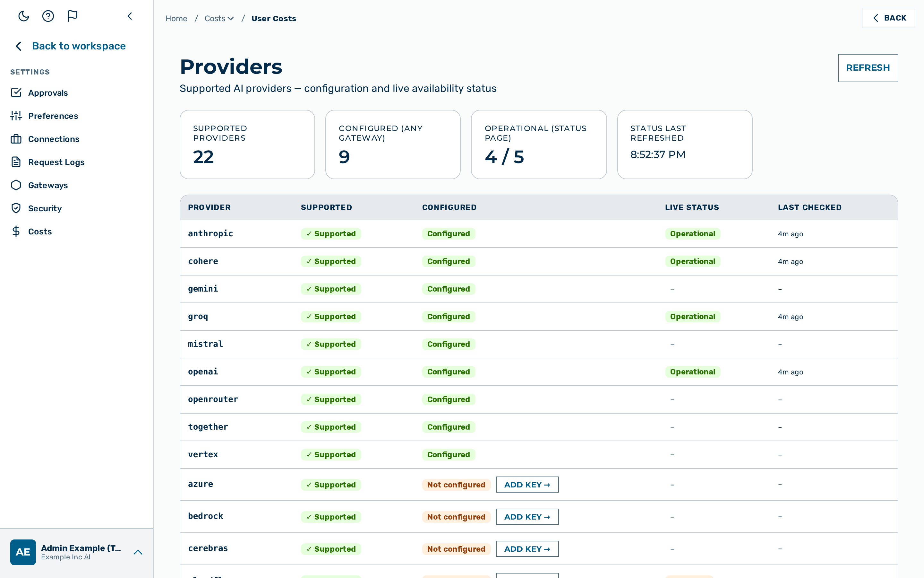
Task: Open Request Logs settings page
Action: coord(56,162)
